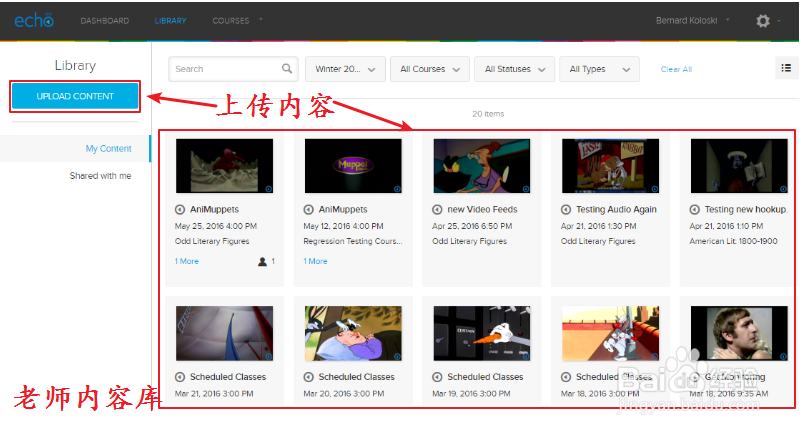This screenshot has width=804, height=433.
Task: Switch to list view icon
Action: tap(786, 68)
